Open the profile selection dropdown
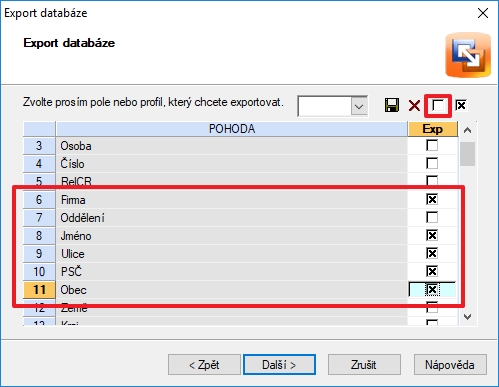Image resolution: width=499 pixels, height=387 pixels. (x=359, y=107)
